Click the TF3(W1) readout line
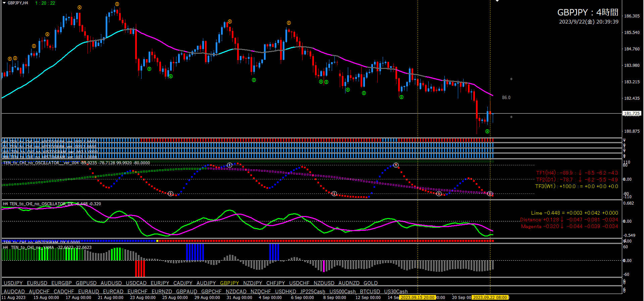Screen dimensions: 644x301 point(577,186)
